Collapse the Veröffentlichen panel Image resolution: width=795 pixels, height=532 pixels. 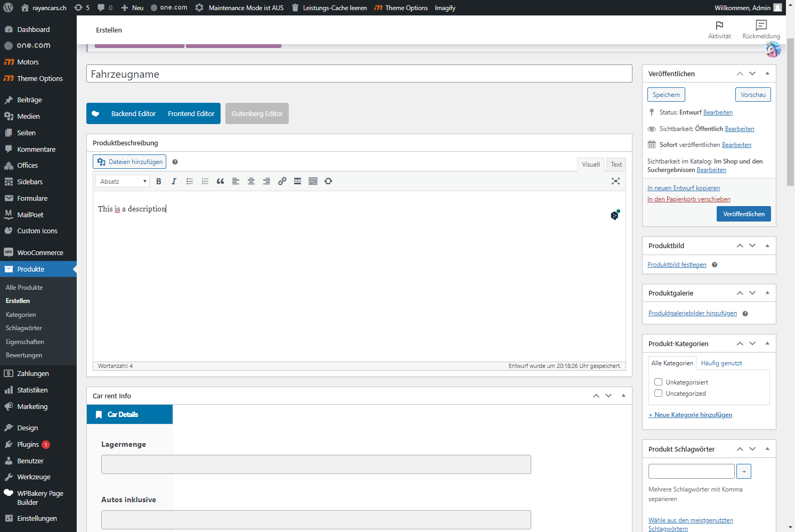767,73
